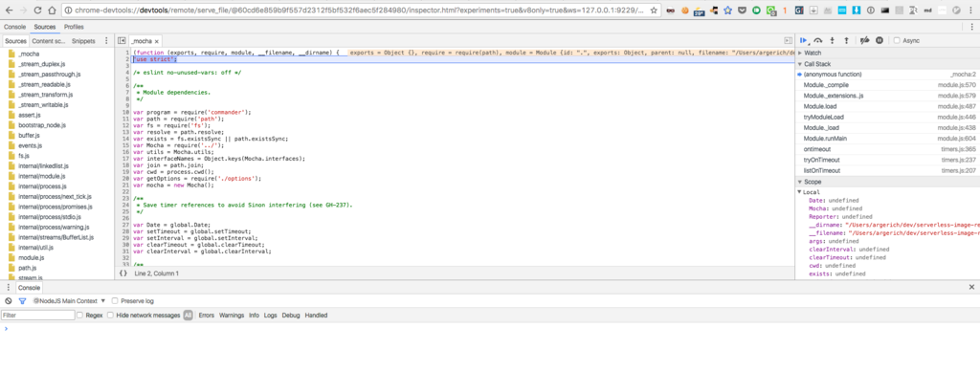Open the Snippets navigator tab
The image size is (980, 371).
click(83, 40)
